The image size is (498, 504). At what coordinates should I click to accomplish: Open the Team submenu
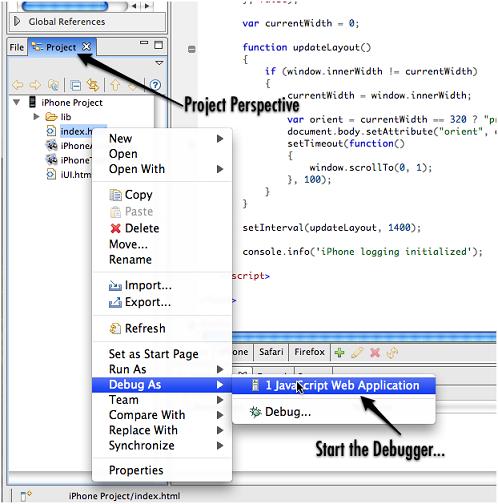(162, 399)
